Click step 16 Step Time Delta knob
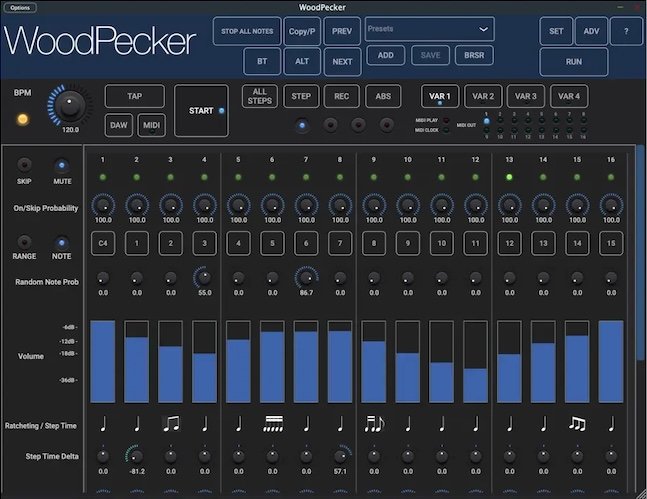The image size is (647, 499). pos(611,456)
